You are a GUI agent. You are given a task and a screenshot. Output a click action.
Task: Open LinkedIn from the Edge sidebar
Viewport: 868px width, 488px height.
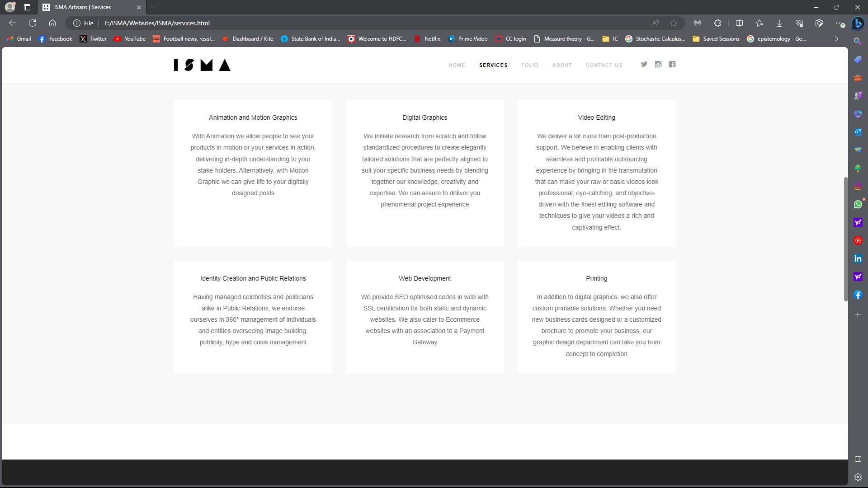pyautogui.click(x=858, y=258)
